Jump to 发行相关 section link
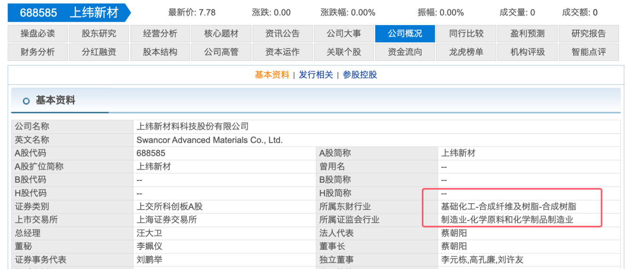 pos(316,75)
